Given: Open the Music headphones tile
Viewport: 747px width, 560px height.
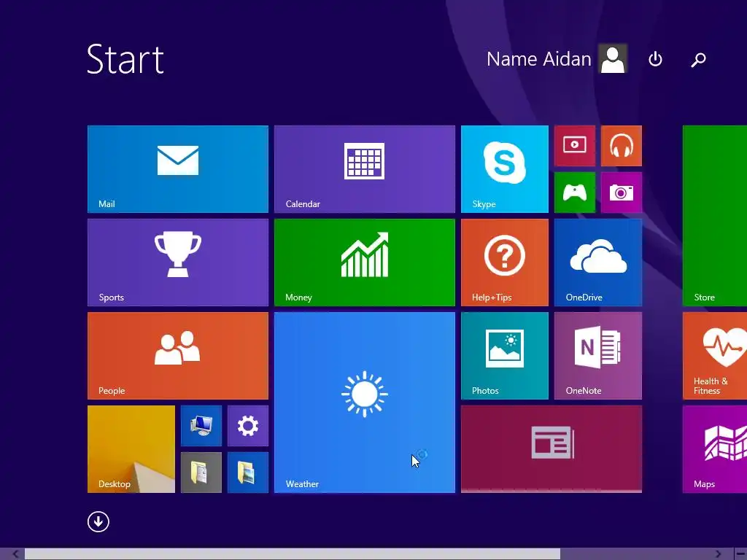Looking at the screenshot, I should pos(622,146).
